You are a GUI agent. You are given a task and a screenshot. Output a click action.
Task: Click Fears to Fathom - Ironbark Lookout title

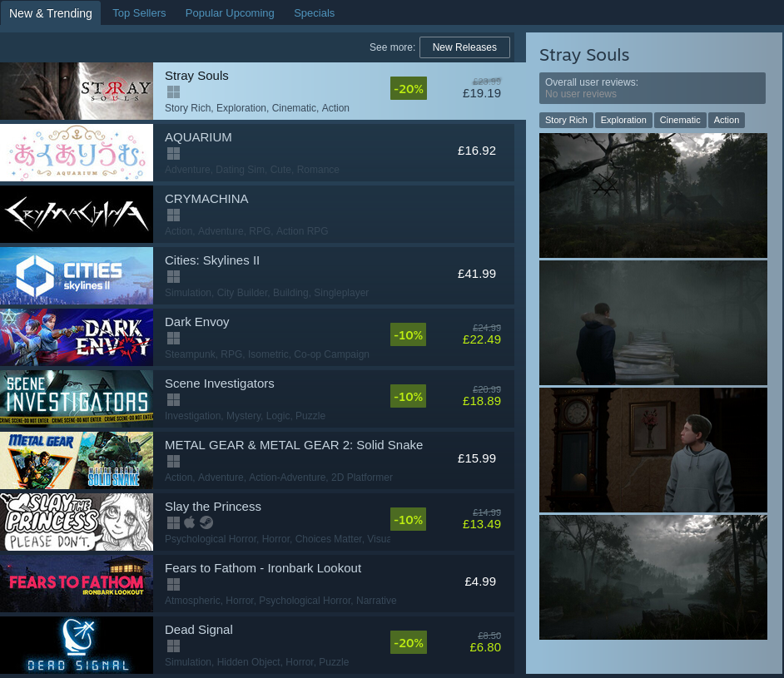click(263, 568)
